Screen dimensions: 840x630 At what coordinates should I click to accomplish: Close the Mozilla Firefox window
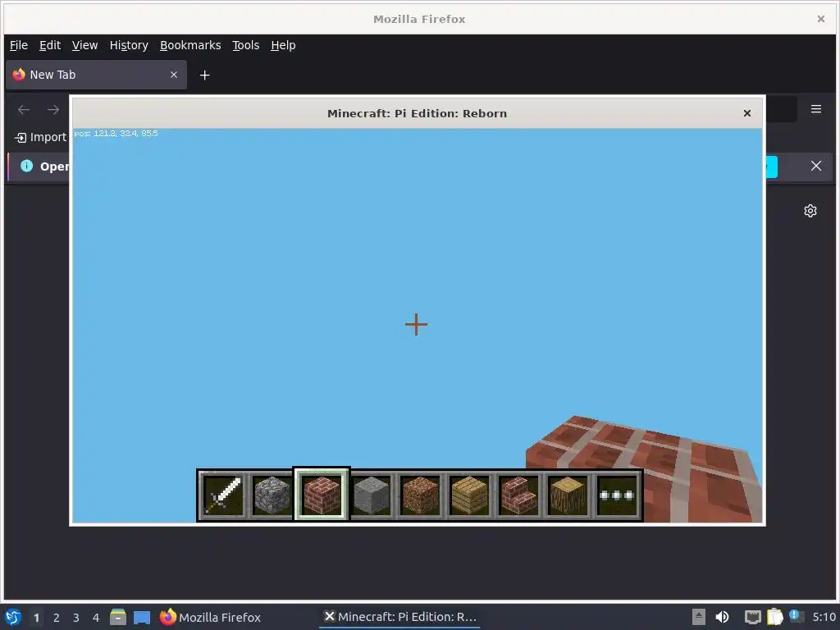(820, 19)
